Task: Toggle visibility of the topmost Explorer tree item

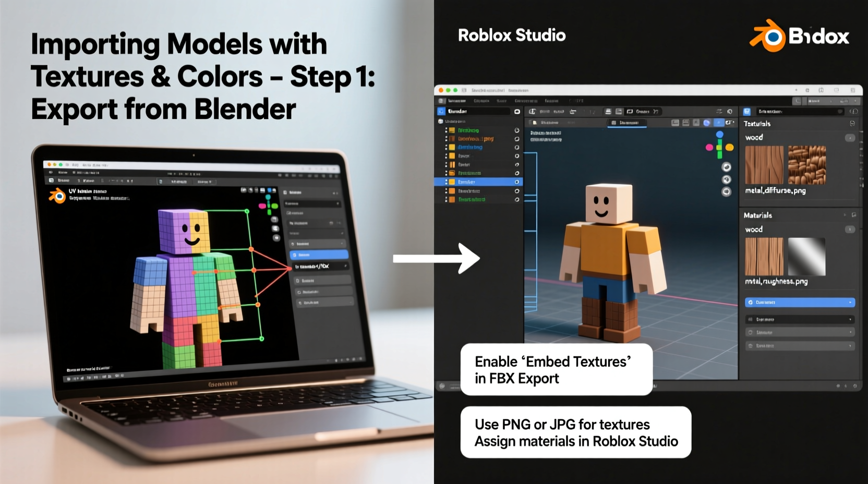Action: coord(516,130)
